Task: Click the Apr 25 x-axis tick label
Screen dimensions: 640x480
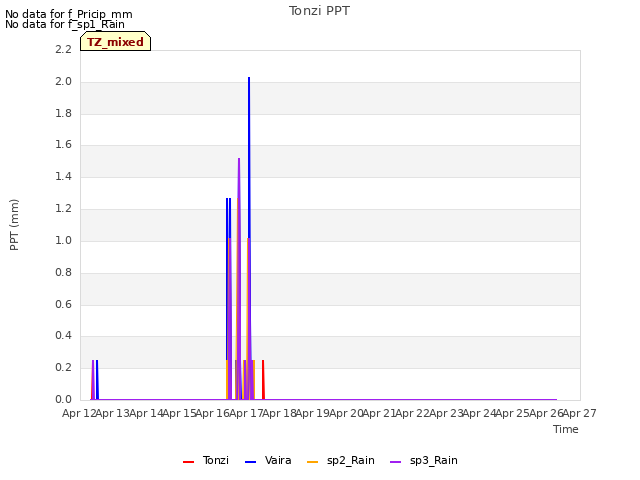Action: click(513, 413)
